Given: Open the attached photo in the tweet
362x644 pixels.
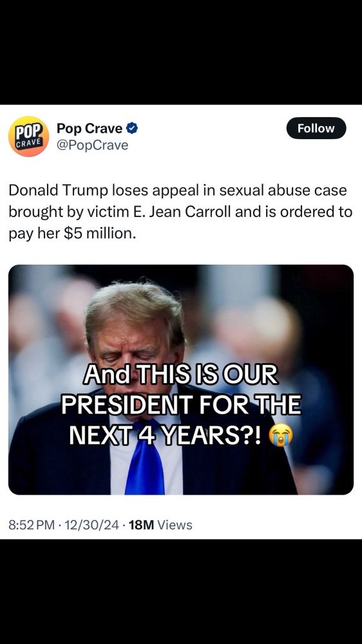Looking at the screenshot, I should [181, 379].
